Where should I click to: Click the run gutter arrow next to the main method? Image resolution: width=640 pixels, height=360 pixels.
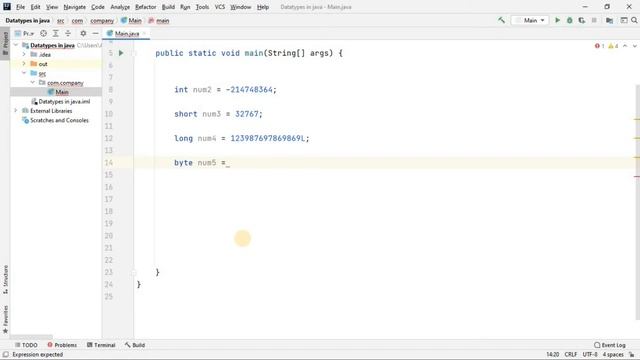click(121, 53)
